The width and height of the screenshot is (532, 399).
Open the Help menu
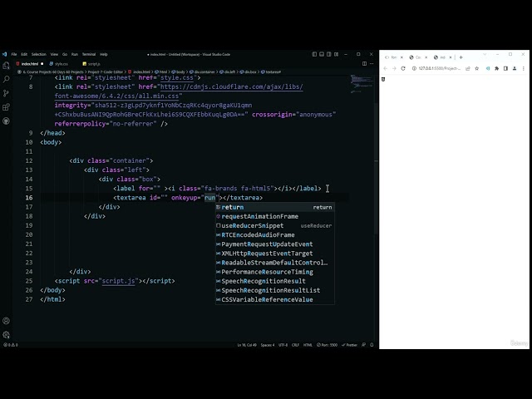[104, 54]
